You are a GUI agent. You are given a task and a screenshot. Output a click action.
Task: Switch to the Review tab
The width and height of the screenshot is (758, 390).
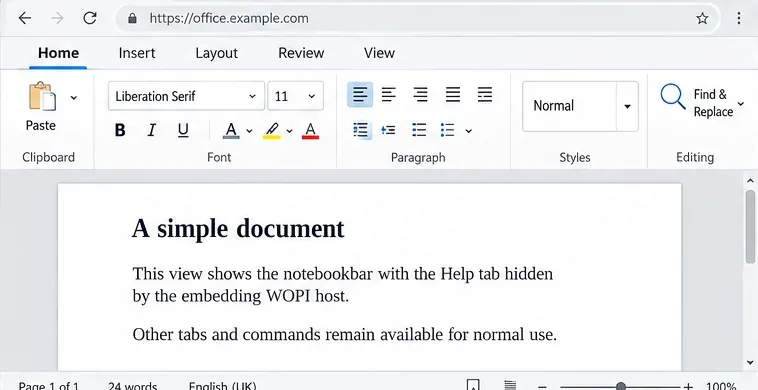pos(301,53)
